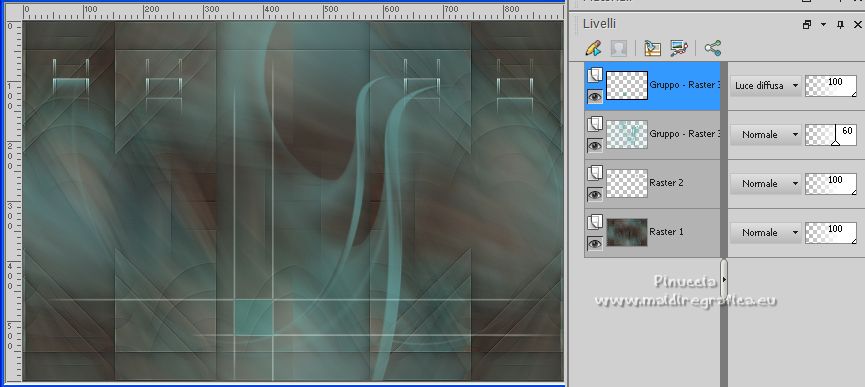Click the share-style link icon in Livelli
The height and width of the screenshot is (387, 865).
tap(713, 48)
